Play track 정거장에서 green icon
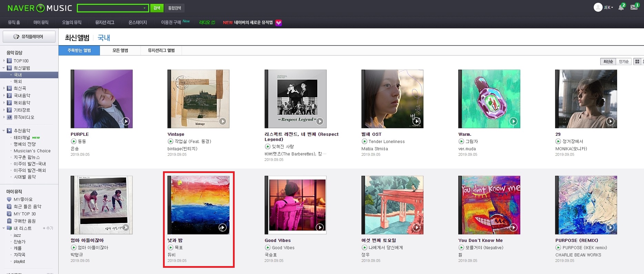Screen dimensions: 644x274 pyautogui.click(x=558, y=141)
